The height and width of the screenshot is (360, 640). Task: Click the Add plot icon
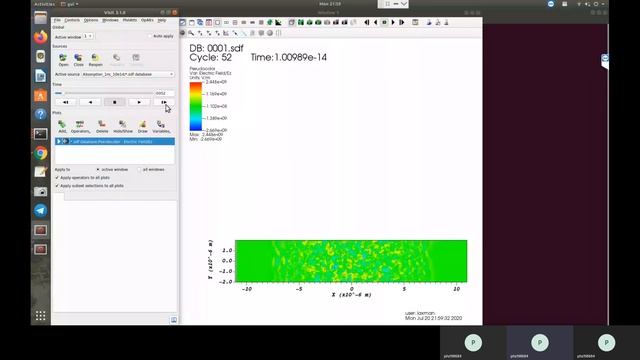(62, 127)
